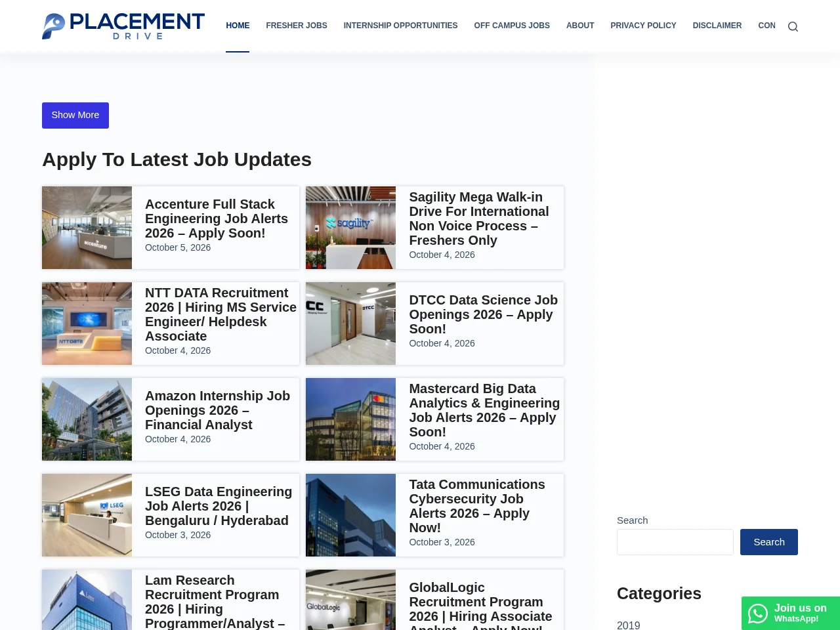Open the header search icon
The height and width of the screenshot is (630, 840).
pos(793,26)
